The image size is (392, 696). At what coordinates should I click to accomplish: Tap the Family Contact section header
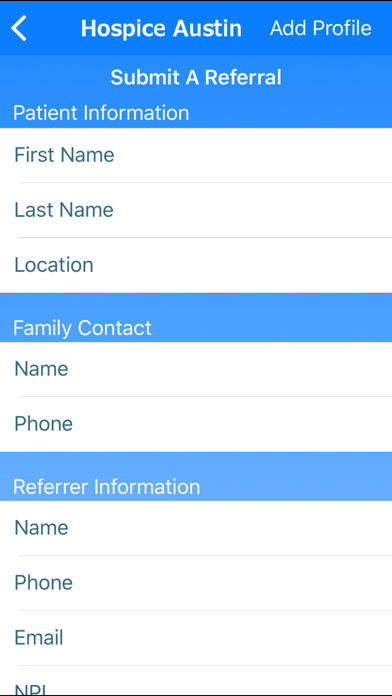tap(83, 328)
